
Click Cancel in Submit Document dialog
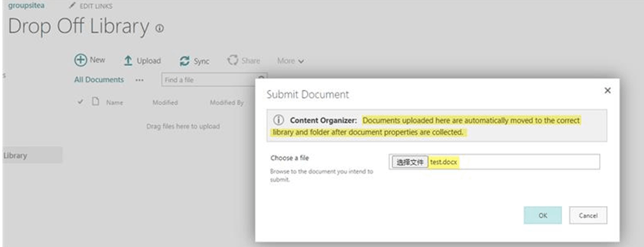(588, 215)
